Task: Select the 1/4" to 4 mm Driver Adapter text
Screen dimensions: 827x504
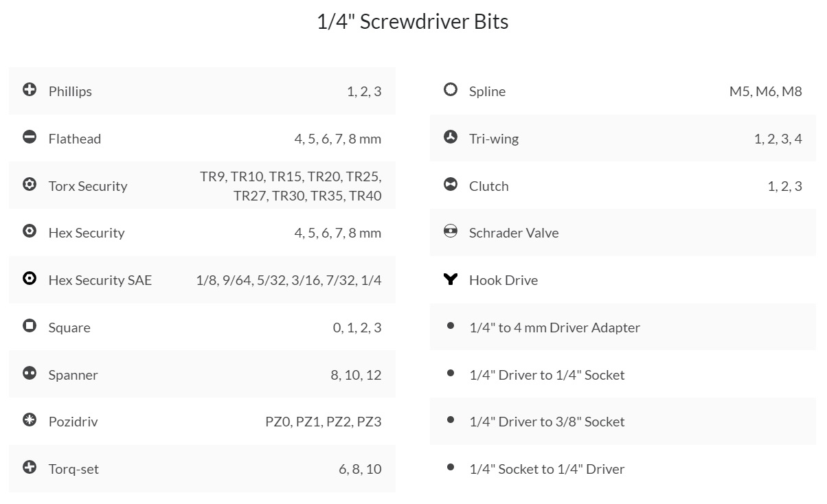Action: coord(554,328)
